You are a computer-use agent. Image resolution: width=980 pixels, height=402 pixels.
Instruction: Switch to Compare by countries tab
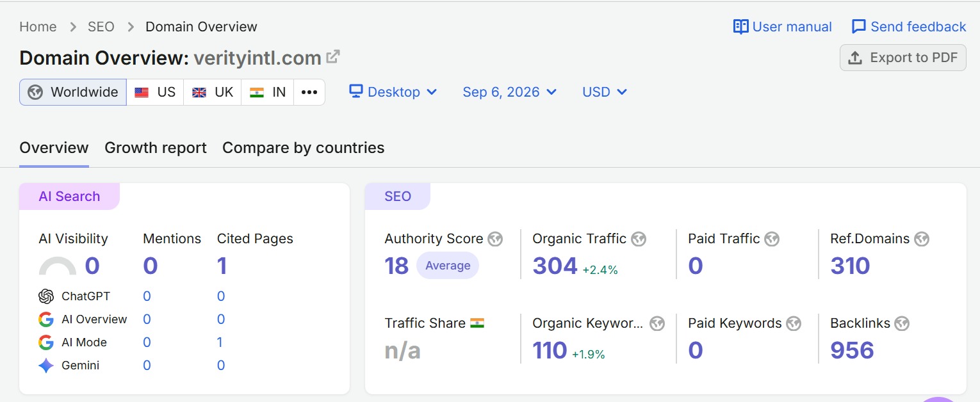(x=304, y=148)
